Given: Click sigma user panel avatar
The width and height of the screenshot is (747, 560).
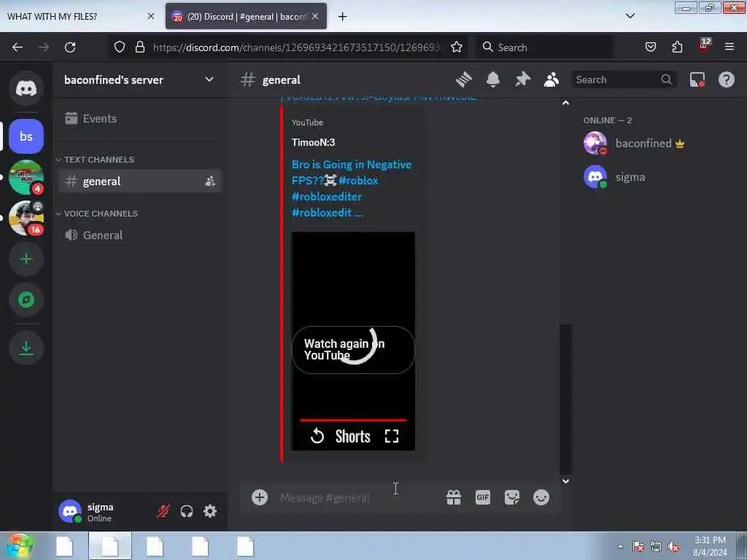Looking at the screenshot, I should point(70,511).
